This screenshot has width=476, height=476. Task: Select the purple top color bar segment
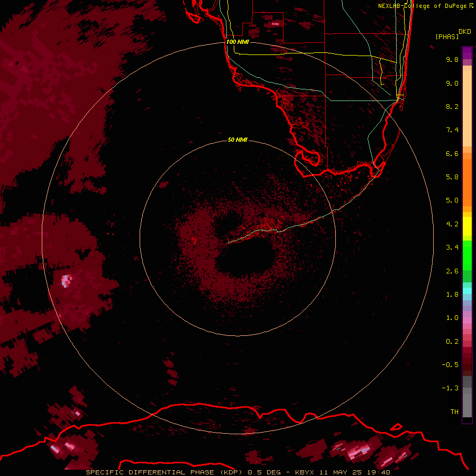(x=467, y=53)
